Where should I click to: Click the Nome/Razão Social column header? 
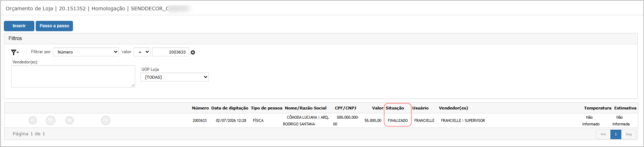[306, 108]
